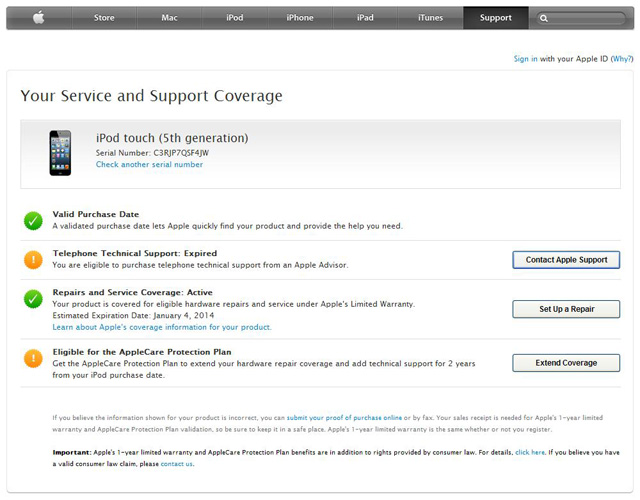Click the Sign in link
Image resolution: width=640 pixels, height=500 pixels.
(525, 59)
